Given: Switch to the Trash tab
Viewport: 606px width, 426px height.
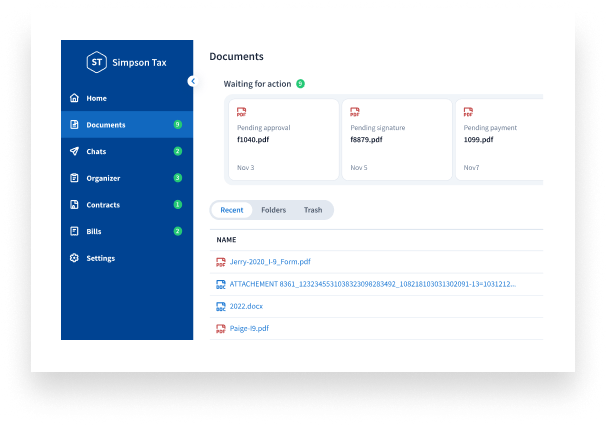Looking at the screenshot, I should pos(313,210).
